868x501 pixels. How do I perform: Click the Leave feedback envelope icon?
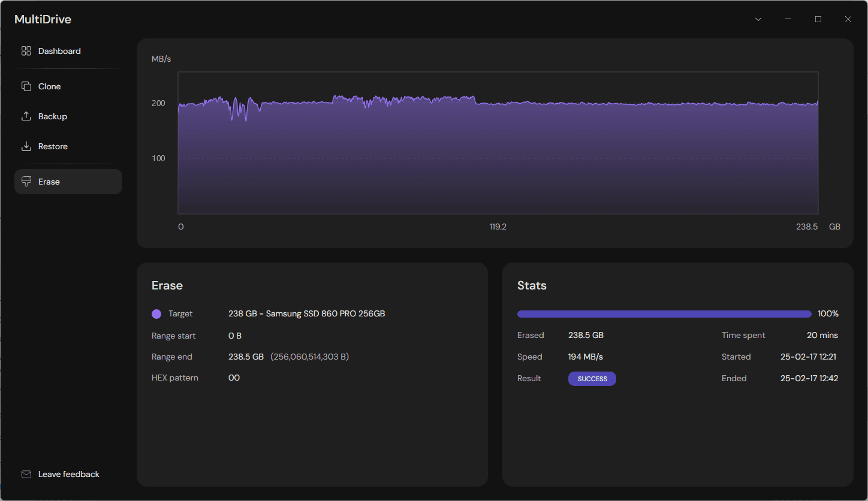pos(26,474)
